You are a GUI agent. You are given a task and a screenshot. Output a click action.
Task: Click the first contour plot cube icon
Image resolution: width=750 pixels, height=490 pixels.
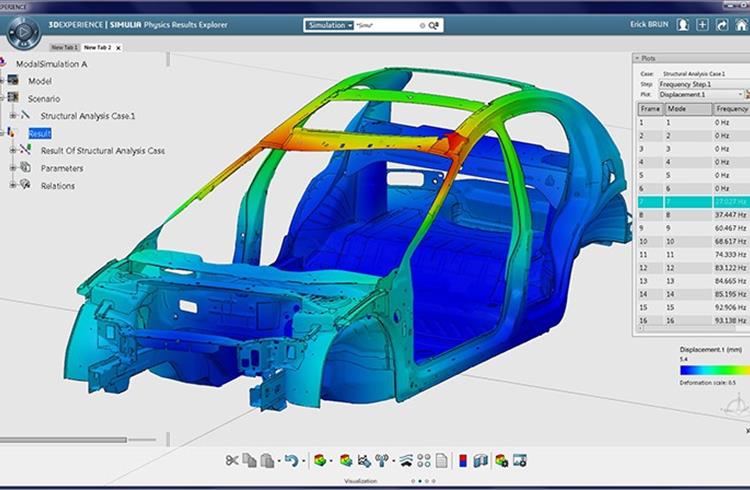tap(320, 460)
